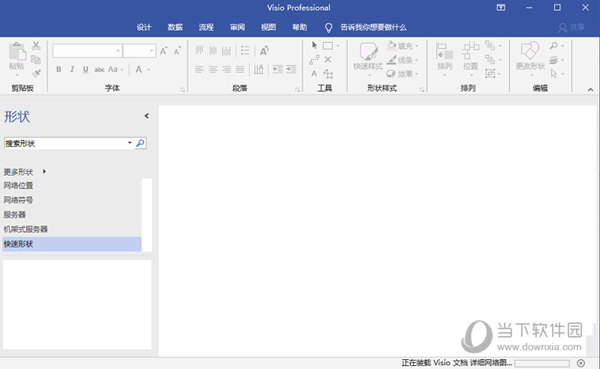Select the Connector tool
The image size is (600, 369).
314,60
